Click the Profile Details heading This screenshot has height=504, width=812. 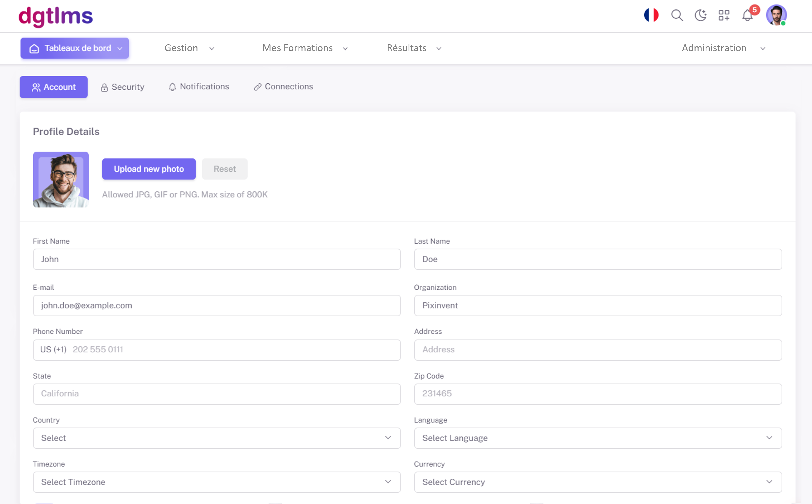tap(66, 132)
